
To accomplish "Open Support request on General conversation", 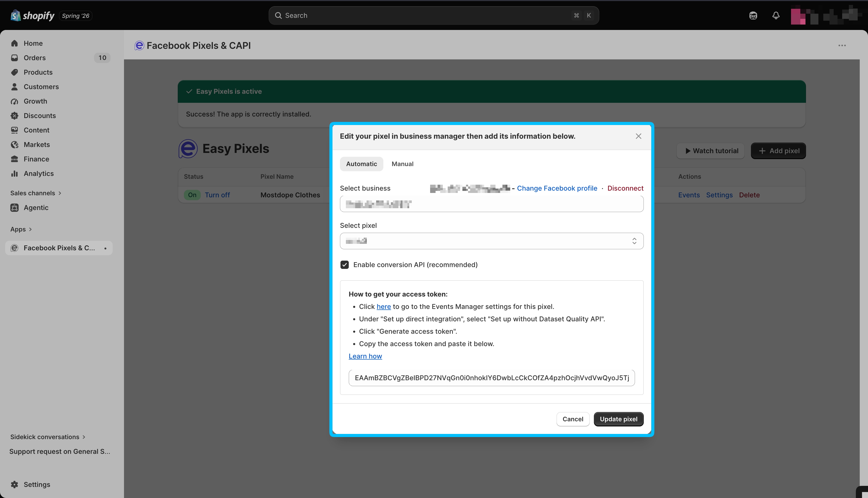I will click(59, 452).
